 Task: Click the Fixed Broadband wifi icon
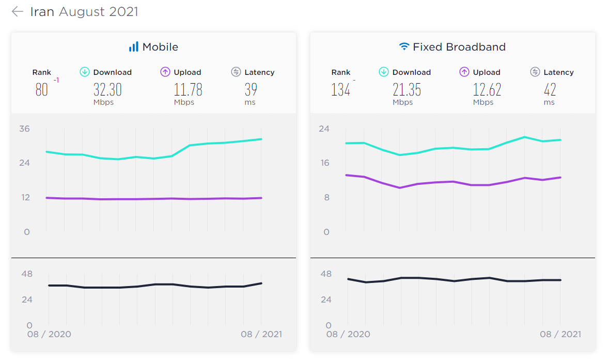(x=404, y=47)
